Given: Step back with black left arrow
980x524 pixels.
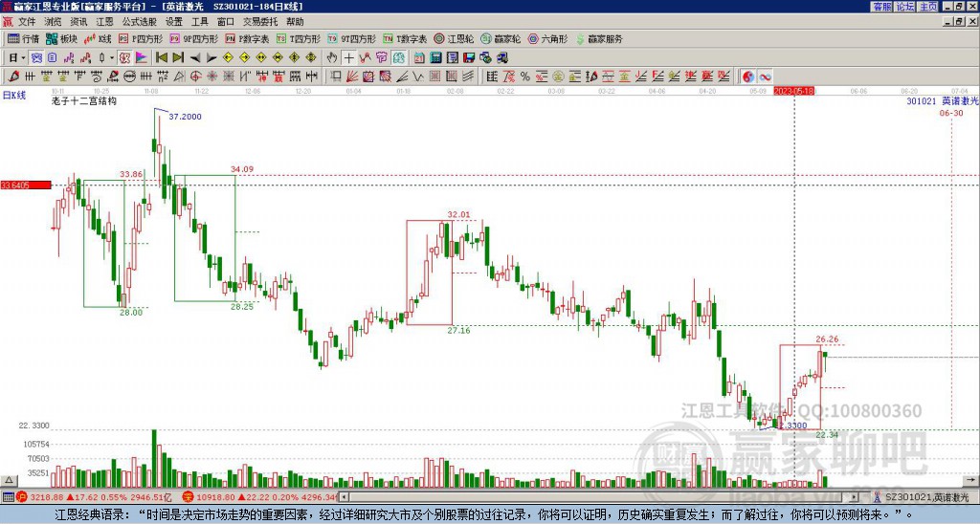Looking at the screenshot, I should (x=195, y=58).
